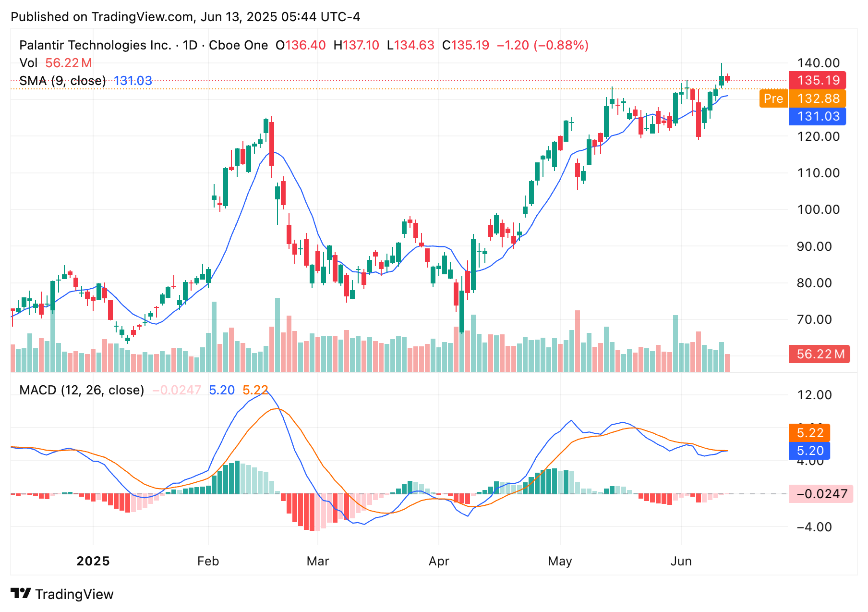This screenshot has width=868, height=612.
Task: Click the 80.00 price axis label
Action: click(814, 283)
